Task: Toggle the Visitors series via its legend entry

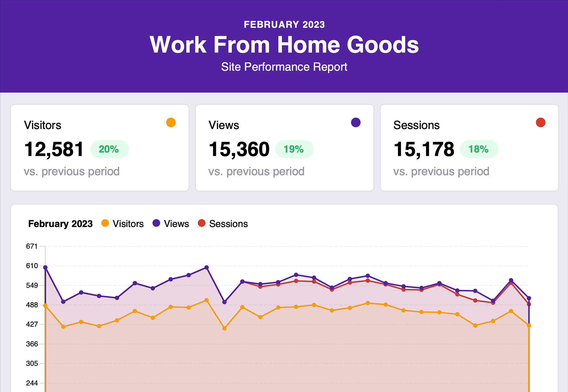Action: [x=128, y=224]
